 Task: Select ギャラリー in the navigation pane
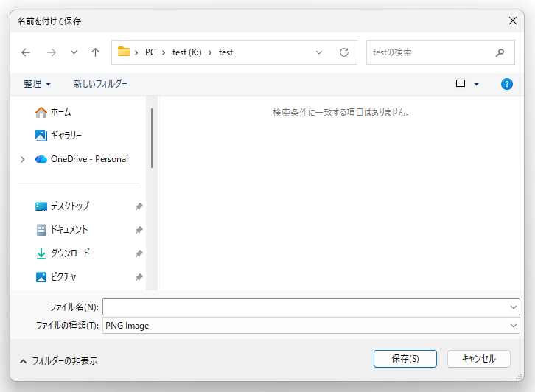[66, 136]
